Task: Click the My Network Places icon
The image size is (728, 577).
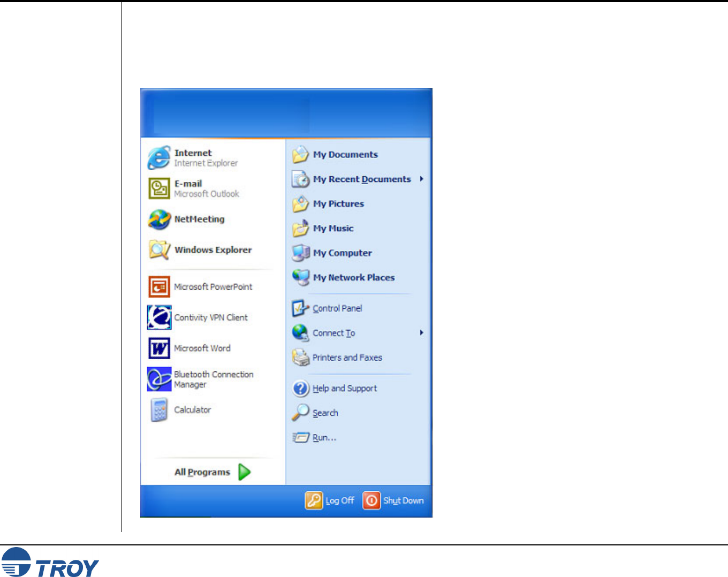Action: pos(301,277)
